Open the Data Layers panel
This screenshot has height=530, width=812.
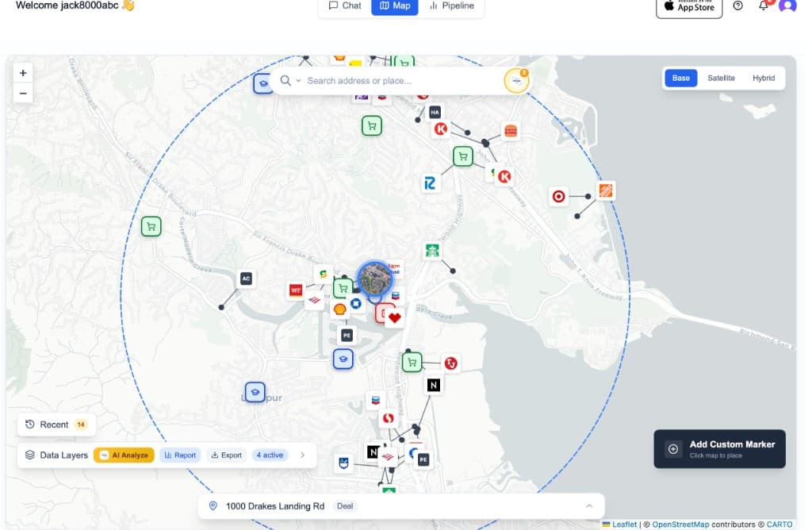click(56, 455)
